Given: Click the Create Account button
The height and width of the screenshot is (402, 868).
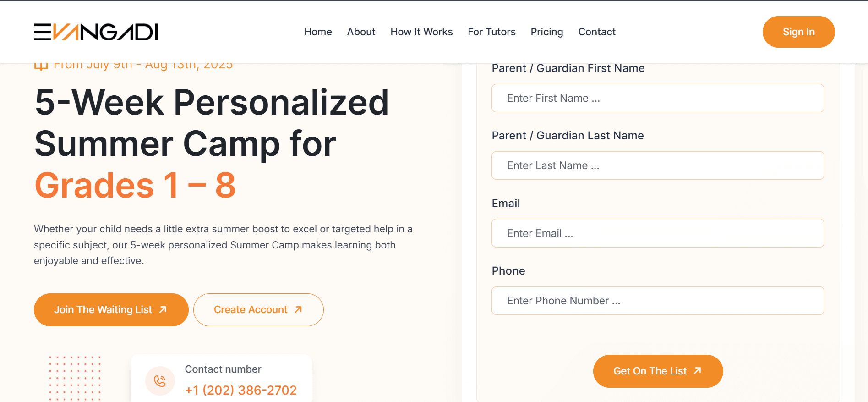Looking at the screenshot, I should tap(258, 309).
